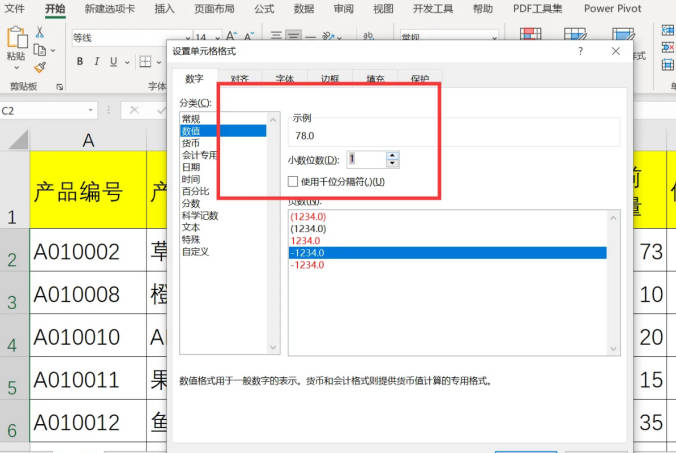Select 百分比 category
This screenshot has height=453, width=676.
tap(223, 191)
